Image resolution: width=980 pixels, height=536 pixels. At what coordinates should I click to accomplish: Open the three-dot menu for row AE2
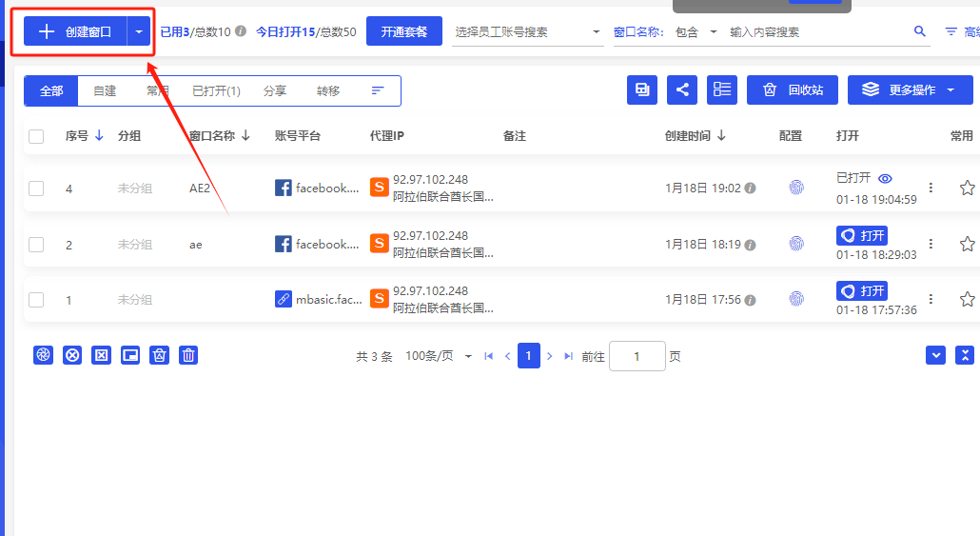pyautogui.click(x=931, y=188)
